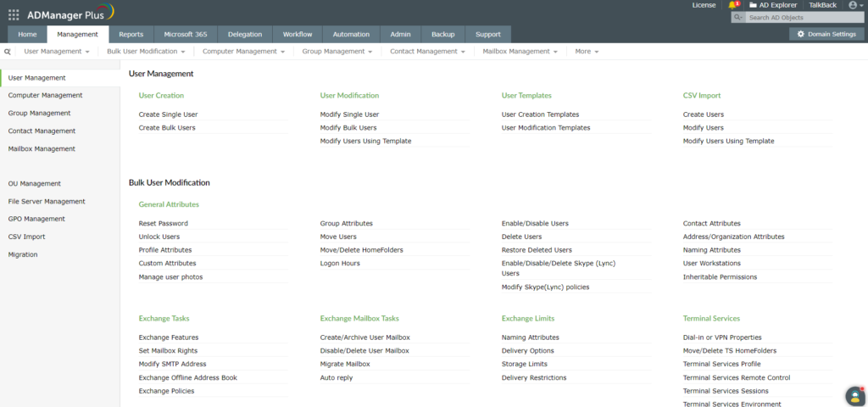Open Delivery Restrictions link
This screenshot has height=407, width=868.
[534, 377]
